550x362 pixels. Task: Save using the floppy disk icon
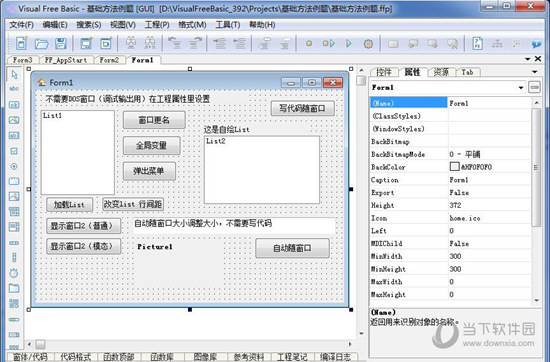(x=61, y=44)
